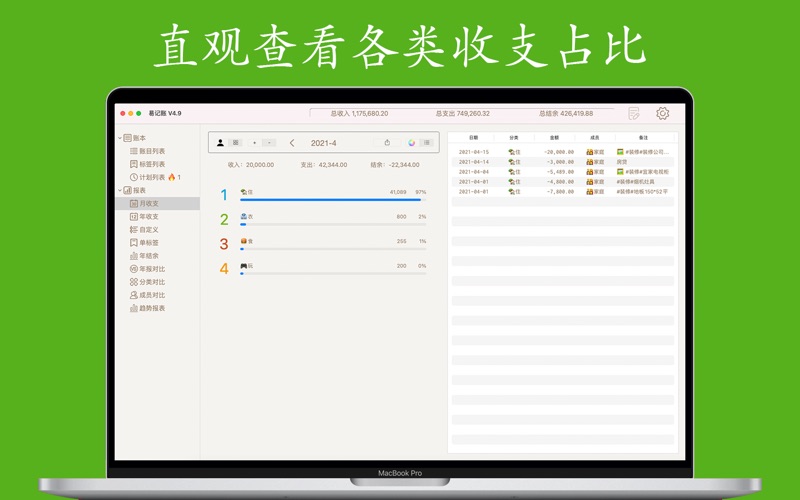
Task: Click the -5,489.00 amount cell
Action: [560, 172]
